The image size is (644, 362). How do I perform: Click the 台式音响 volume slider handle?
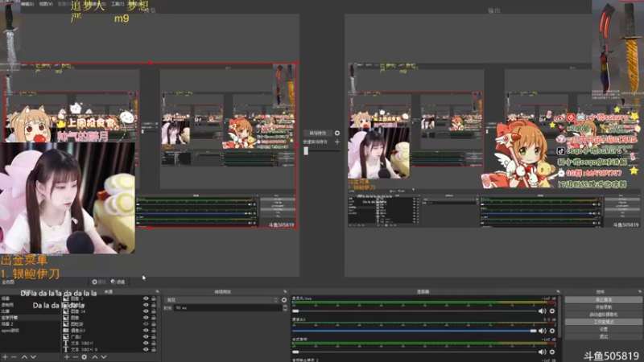pos(295,352)
